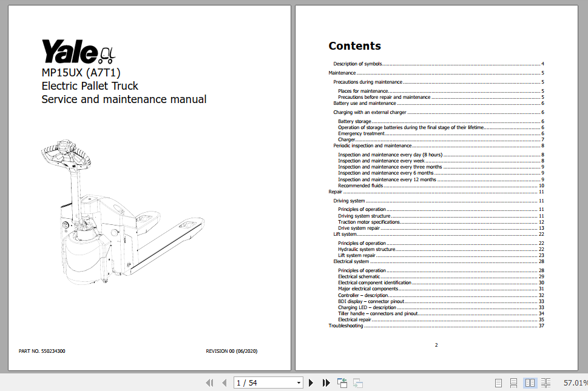
Task: Enable continuous facing page layout
Action: 545,383
